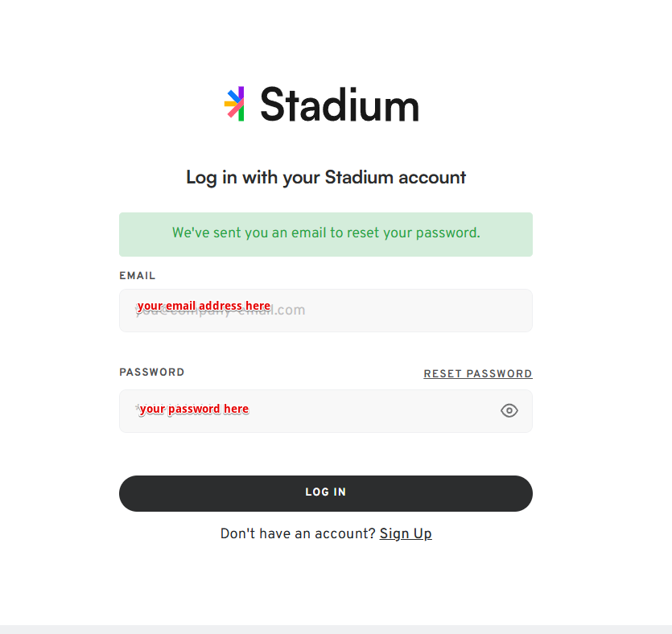Click the Stadium wordmark text
The height and width of the screenshot is (634, 672).
[340, 105]
